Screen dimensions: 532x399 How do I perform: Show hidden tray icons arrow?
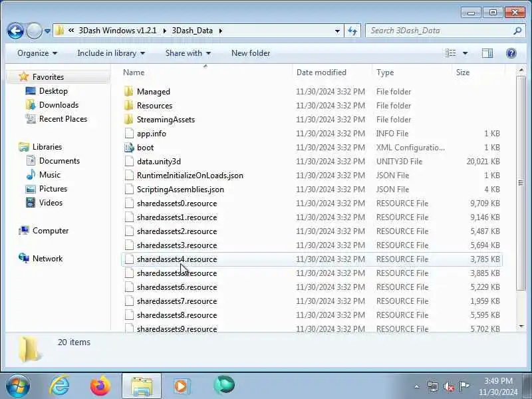coord(417,386)
